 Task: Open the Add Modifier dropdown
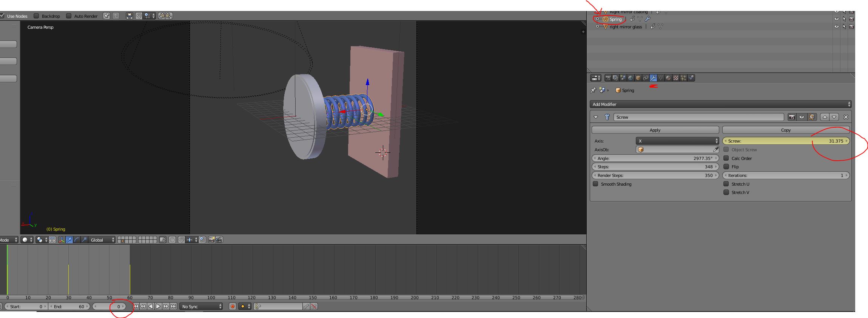(x=720, y=104)
